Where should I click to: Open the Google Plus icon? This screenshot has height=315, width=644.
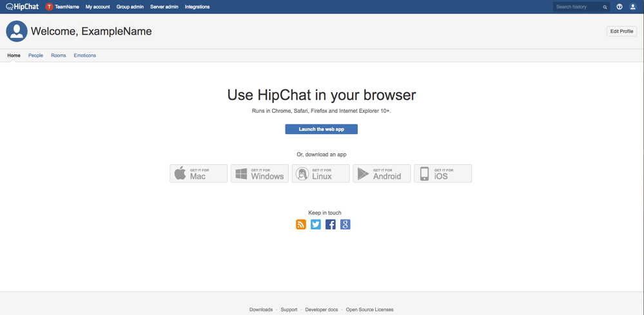346,224
